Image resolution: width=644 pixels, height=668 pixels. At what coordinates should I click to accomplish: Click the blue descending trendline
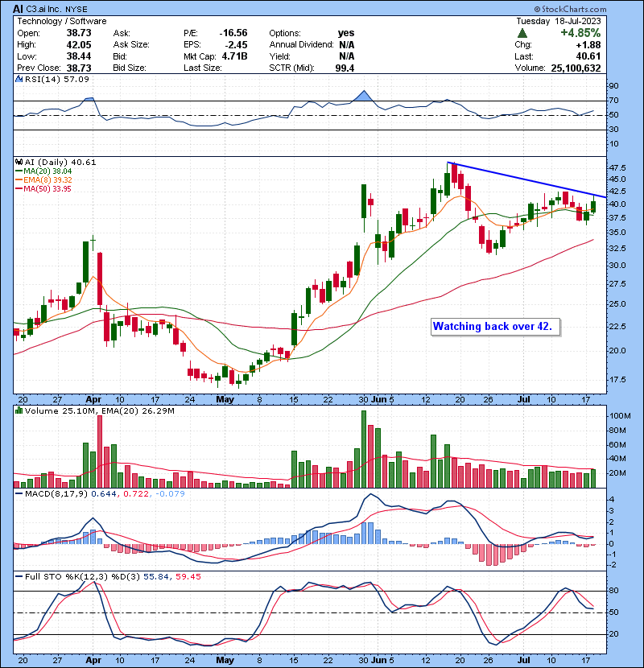pos(526,179)
